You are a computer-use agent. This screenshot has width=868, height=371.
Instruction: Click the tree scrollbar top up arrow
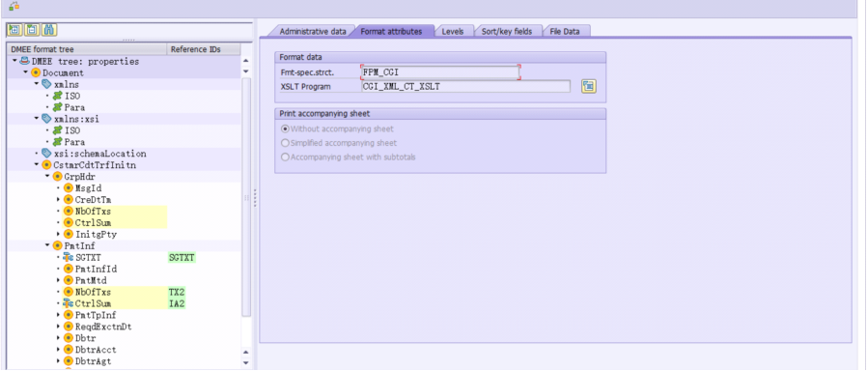[246, 60]
